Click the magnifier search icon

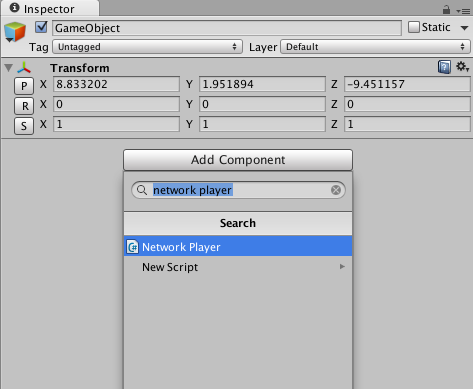tap(142, 190)
